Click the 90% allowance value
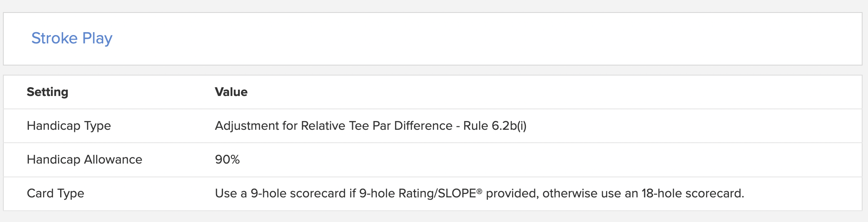The height and width of the screenshot is (222, 868). click(x=227, y=159)
